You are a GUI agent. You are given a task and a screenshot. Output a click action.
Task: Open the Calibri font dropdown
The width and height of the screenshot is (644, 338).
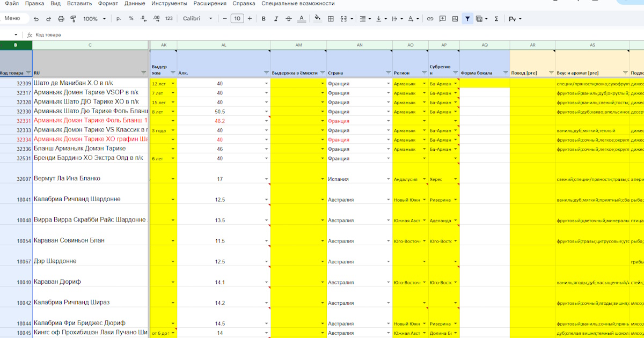point(197,19)
